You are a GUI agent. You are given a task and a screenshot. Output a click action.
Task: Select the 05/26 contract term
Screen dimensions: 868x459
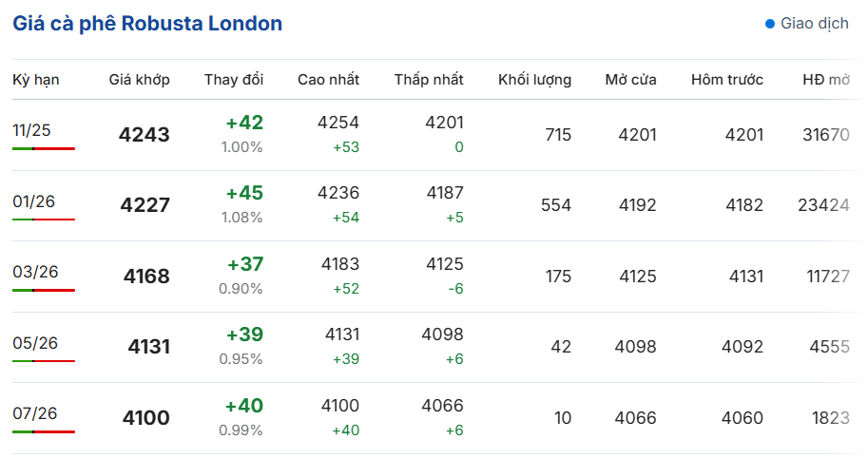pyautogui.click(x=35, y=343)
